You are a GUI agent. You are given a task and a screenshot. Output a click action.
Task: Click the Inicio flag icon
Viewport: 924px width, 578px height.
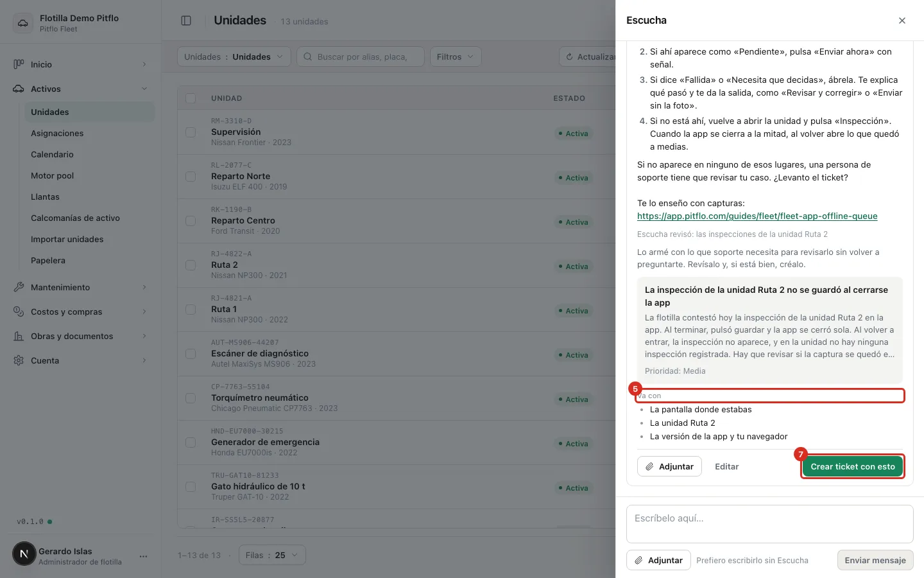(19, 64)
